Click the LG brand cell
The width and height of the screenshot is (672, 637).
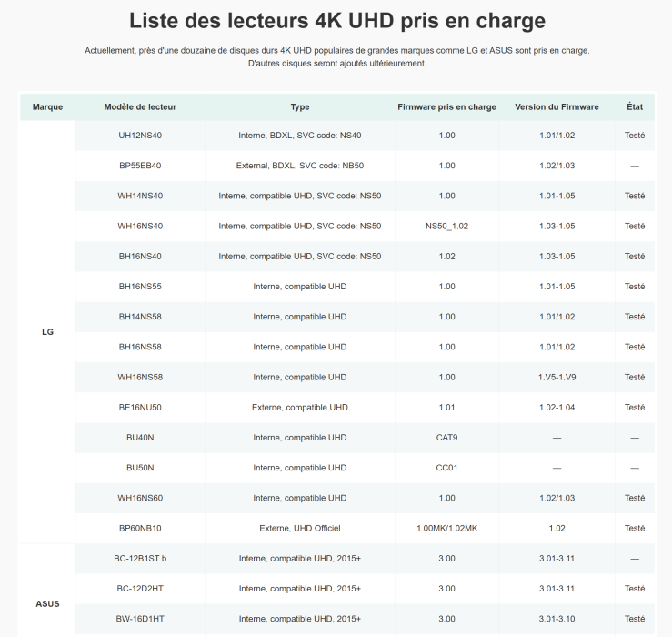[x=47, y=332]
